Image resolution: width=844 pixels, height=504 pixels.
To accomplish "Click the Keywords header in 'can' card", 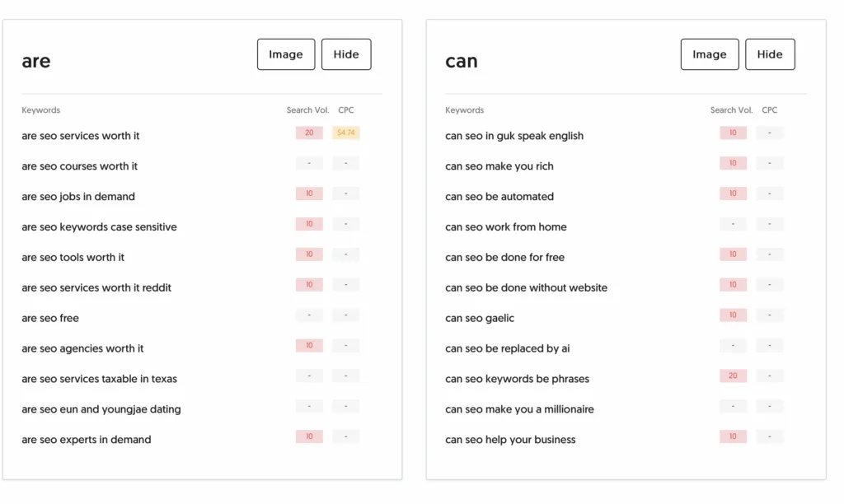I will coord(465,110).
